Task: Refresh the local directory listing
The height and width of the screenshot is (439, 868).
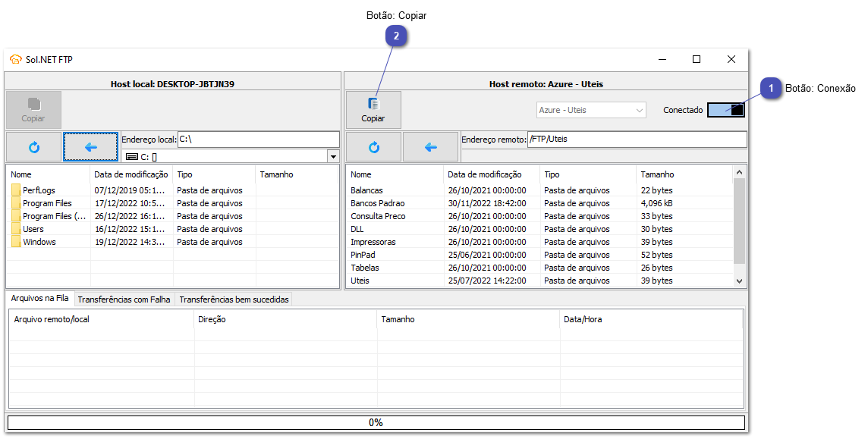Action: (33, 146)
